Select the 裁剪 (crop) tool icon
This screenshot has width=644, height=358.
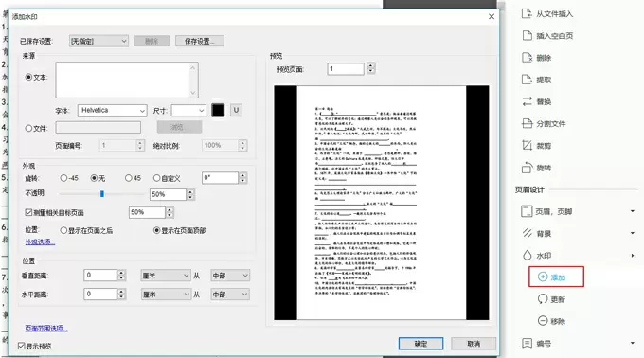point(527,145)
